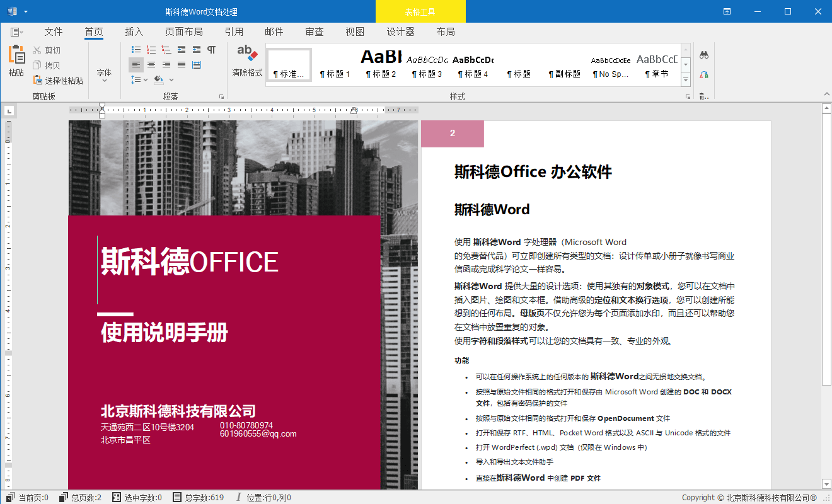Switch to the 设计器 (Designer) tab
This screenshot has width=832, height=504.
click(400, 31)
